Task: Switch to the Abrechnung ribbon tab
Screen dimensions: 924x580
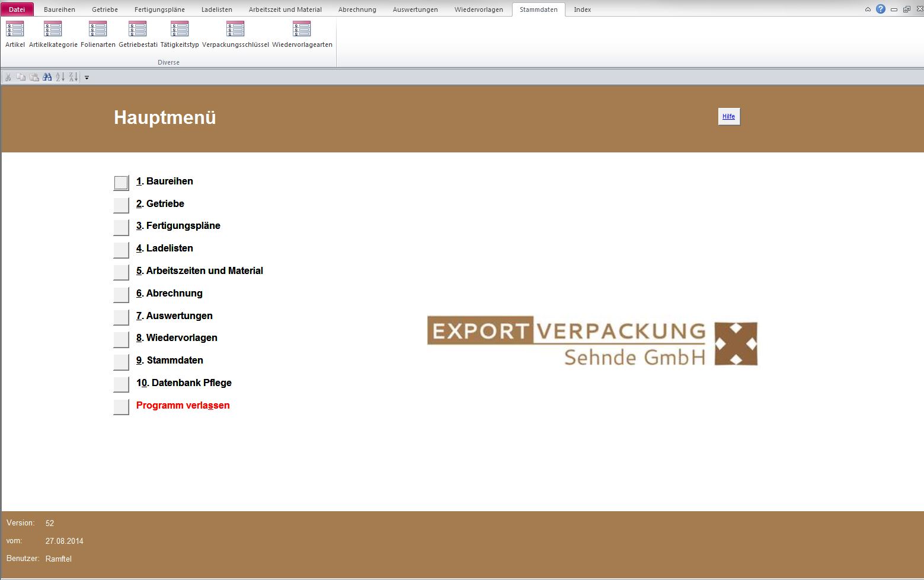Action: (x=357, y=9)
